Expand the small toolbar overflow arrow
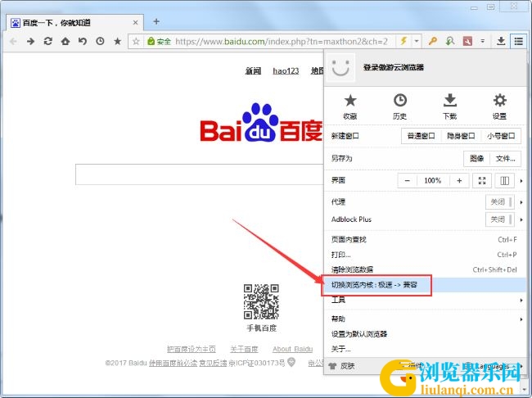This screenshot has height=398, width=532. tap(482, 42)
